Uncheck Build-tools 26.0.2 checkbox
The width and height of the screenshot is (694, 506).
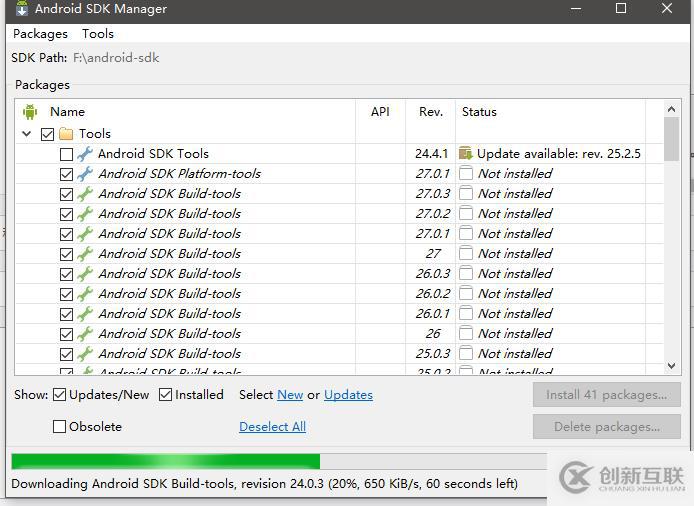point(66,294)
